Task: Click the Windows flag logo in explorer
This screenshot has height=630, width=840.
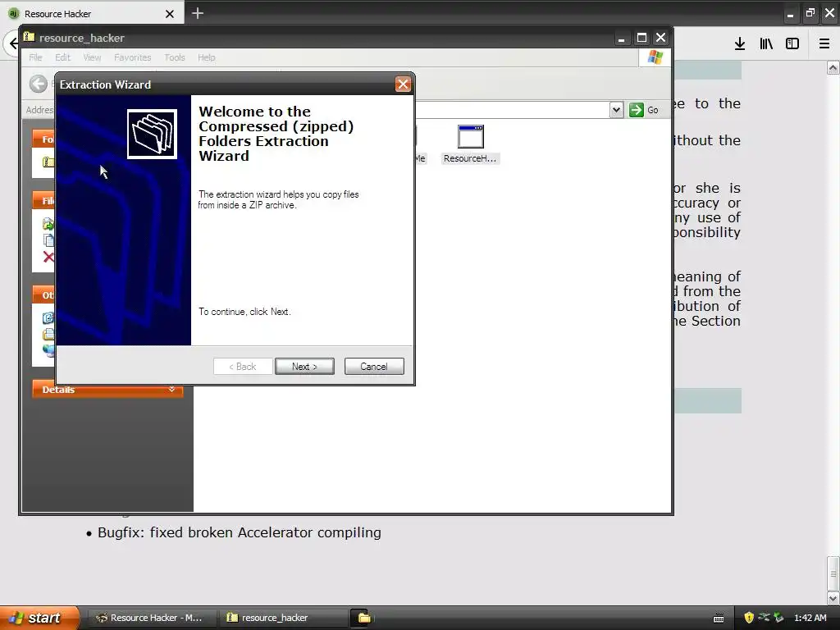Action: tap(655, 57)
